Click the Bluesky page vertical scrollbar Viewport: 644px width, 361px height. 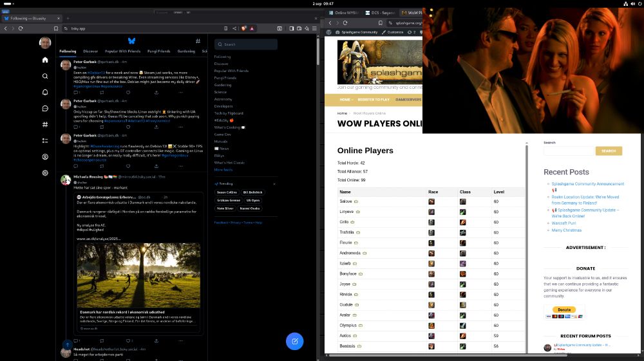pos(318,51)
